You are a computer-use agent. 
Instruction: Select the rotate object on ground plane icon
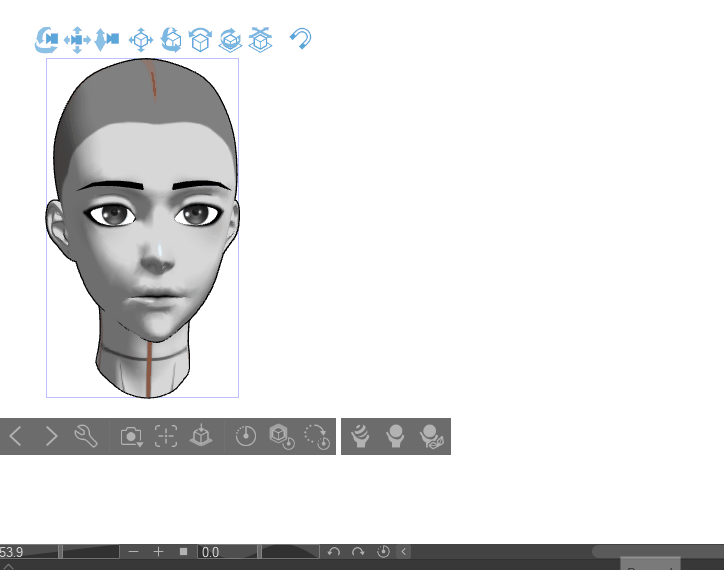230,40
